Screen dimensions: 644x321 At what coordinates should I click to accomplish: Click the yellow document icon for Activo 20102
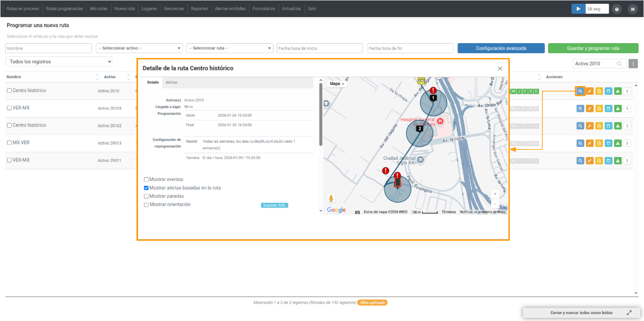pyautogui.click(x=599, y=126)
